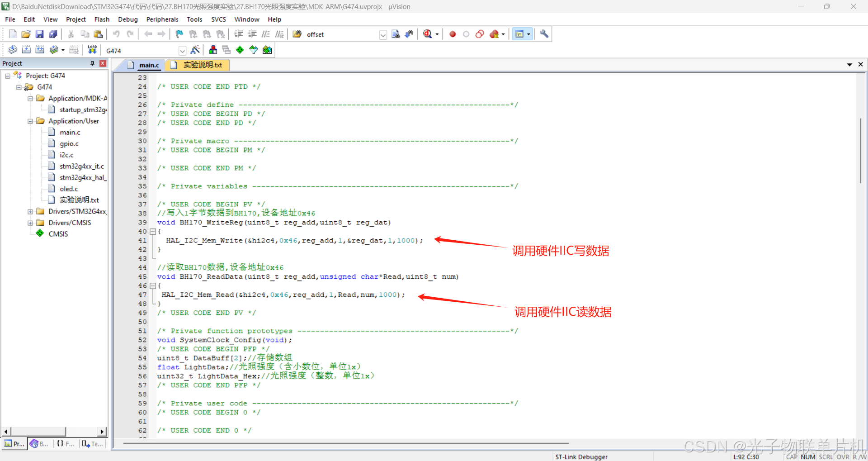This screenshot has height=461, width=868.
Task: Start or stop debug session with red d magnifier
Action: coord(428,34)
